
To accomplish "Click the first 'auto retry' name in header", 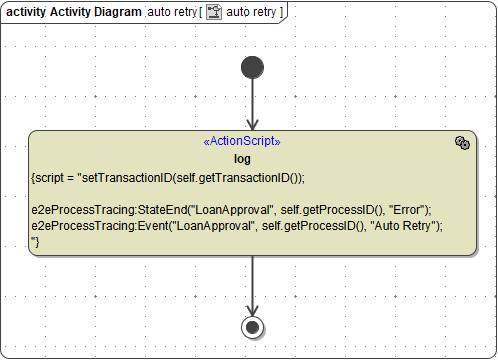I will [172, 12].
